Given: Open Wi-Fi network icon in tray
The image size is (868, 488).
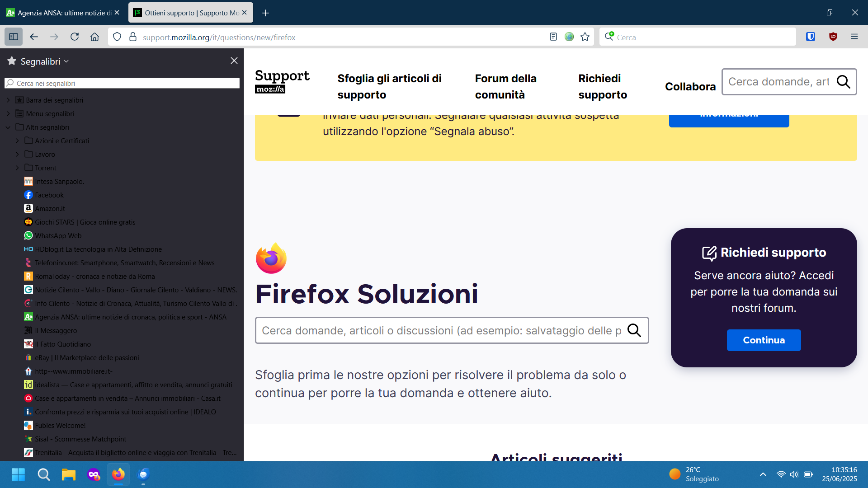Looking at the screenshot, I should tap(781, 474).
